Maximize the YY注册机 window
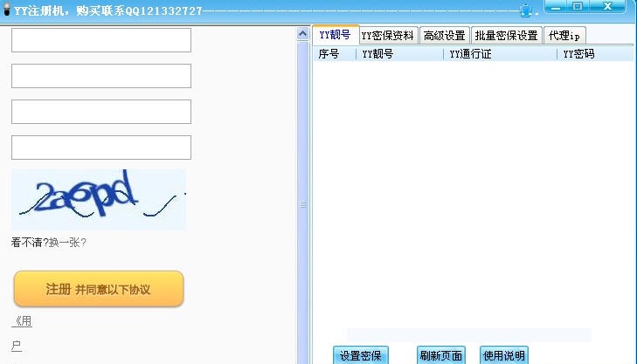 point(578,6)
